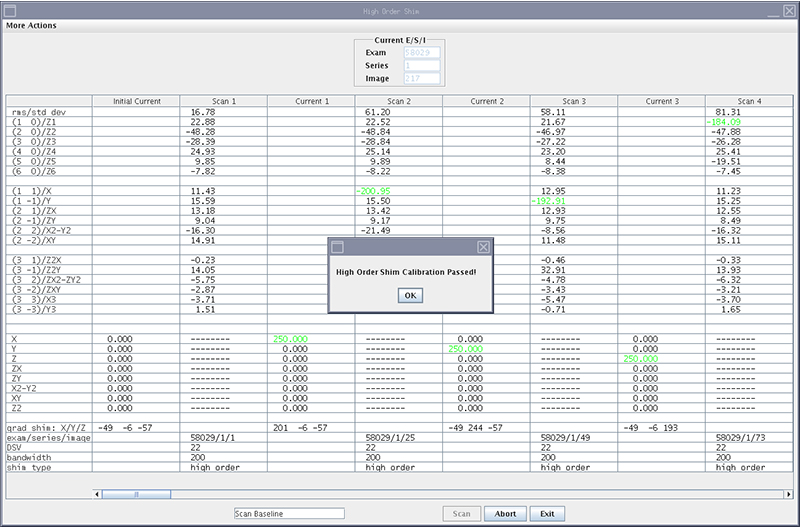Select the Scan 1 column header
This screenshot has height=527, width=800.
click(x=223, y=101)
